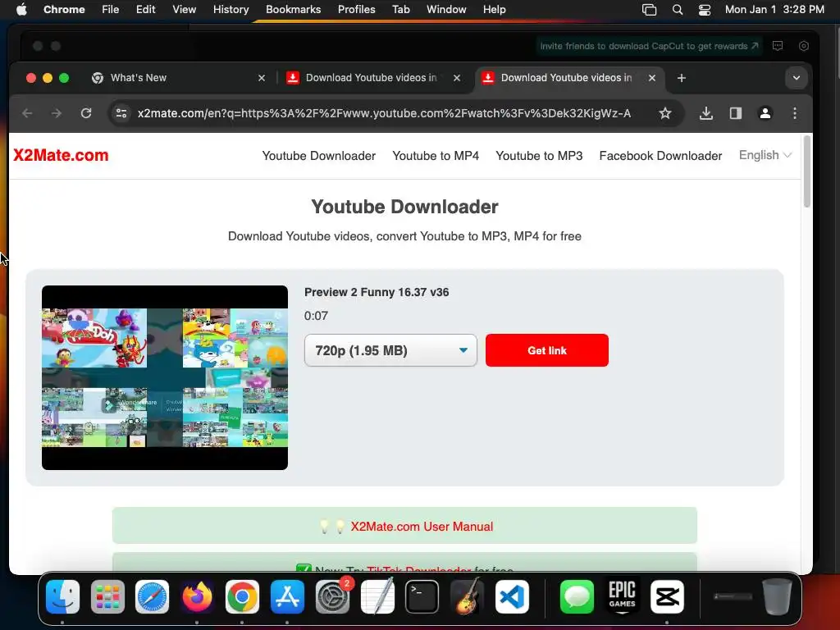Image resolution: width=840 pixels, height=630 pixels.
Task: Click the menu bar date and time
Action: tap(774, 10)
